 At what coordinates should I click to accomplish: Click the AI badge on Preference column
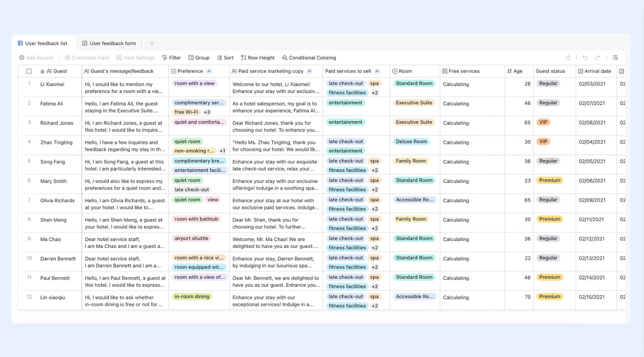(x=209, y=71)
